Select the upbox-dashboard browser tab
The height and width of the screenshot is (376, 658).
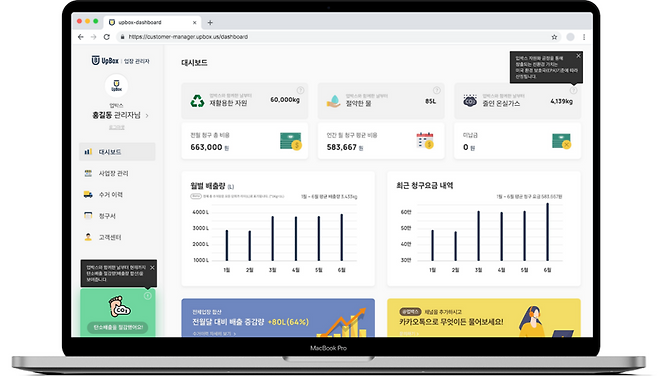tap(152, 23)
